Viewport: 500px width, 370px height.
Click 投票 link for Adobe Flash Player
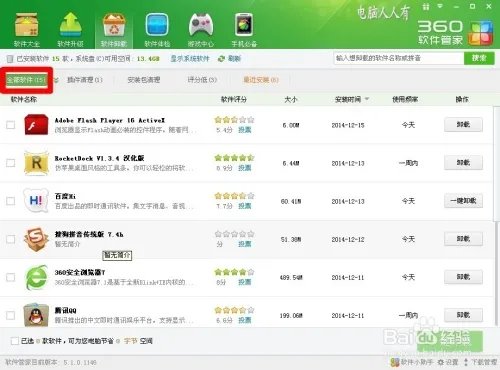(244, 130)
